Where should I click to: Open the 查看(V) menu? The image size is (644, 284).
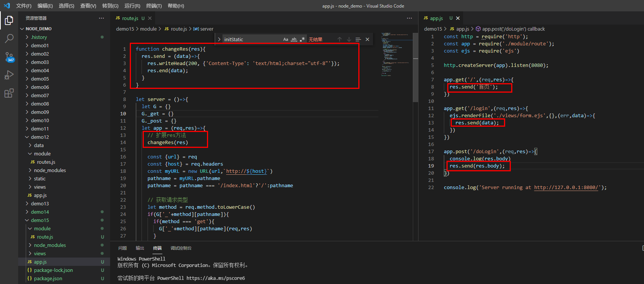[x=88, y=6]
